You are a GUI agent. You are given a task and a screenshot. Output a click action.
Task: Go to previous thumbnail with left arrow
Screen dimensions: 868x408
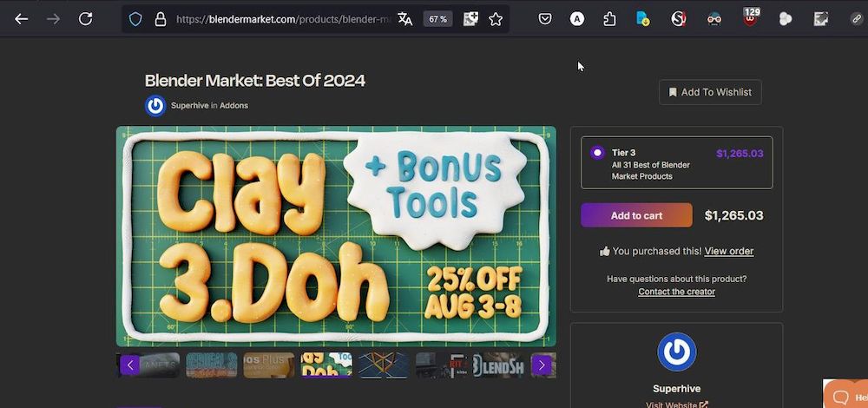[x=130, y=365]
